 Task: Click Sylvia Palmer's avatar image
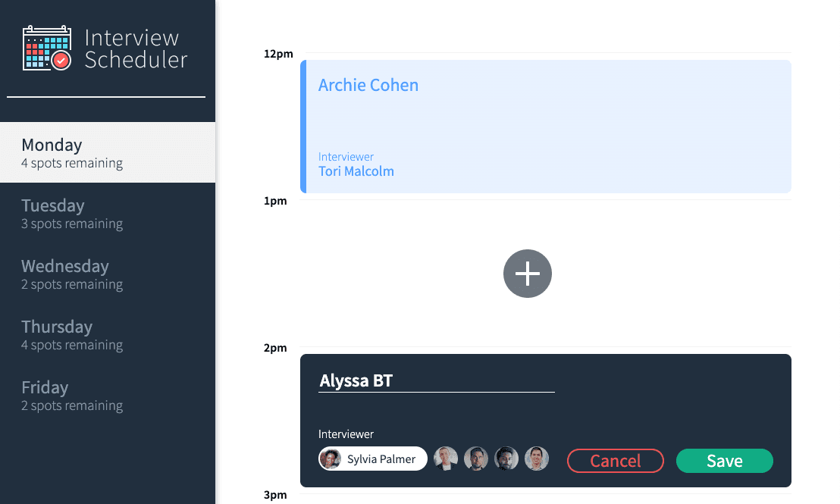coord(331,459)
